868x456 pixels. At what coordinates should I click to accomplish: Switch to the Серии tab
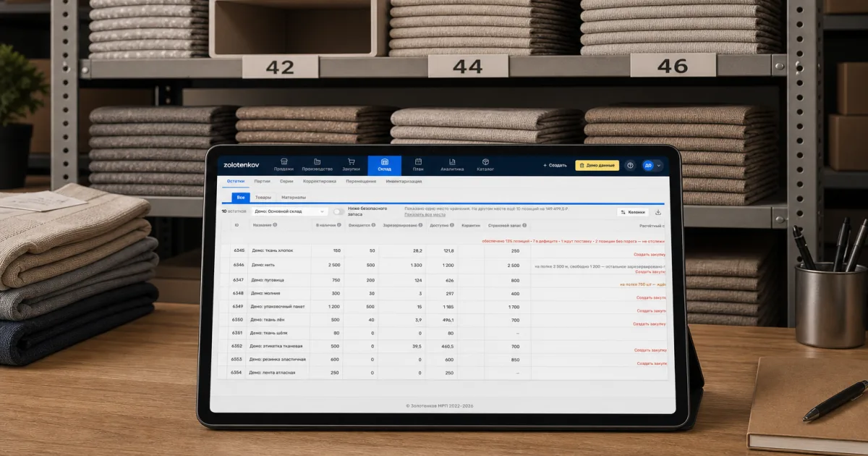[x=286, y=181]
